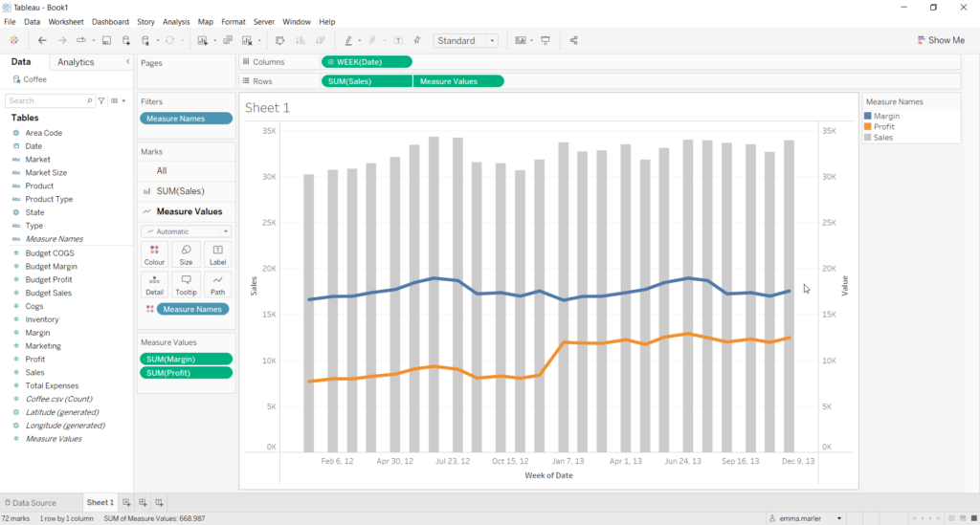Image resolution: width=980 pixels, height=525 pixels.
Task: Open the show/hide cards dropdown arrow
Action: (x=531, y=40)
